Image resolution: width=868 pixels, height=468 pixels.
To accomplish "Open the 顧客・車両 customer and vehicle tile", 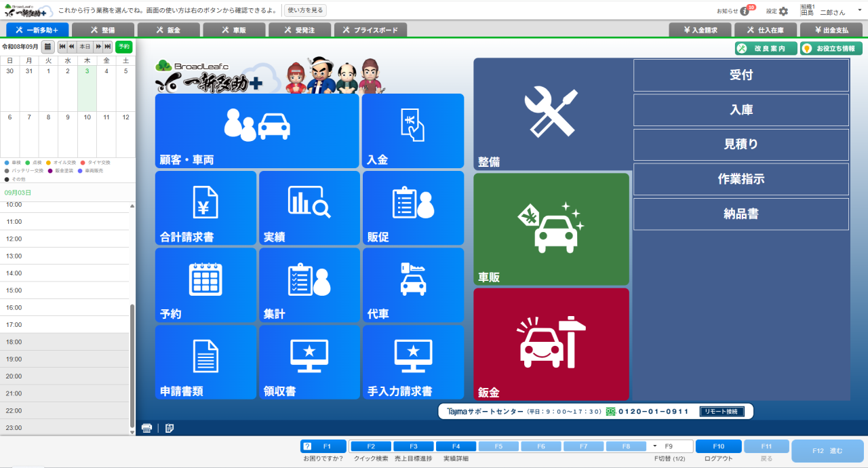I will pyautogui.click(x=257, y=131).
